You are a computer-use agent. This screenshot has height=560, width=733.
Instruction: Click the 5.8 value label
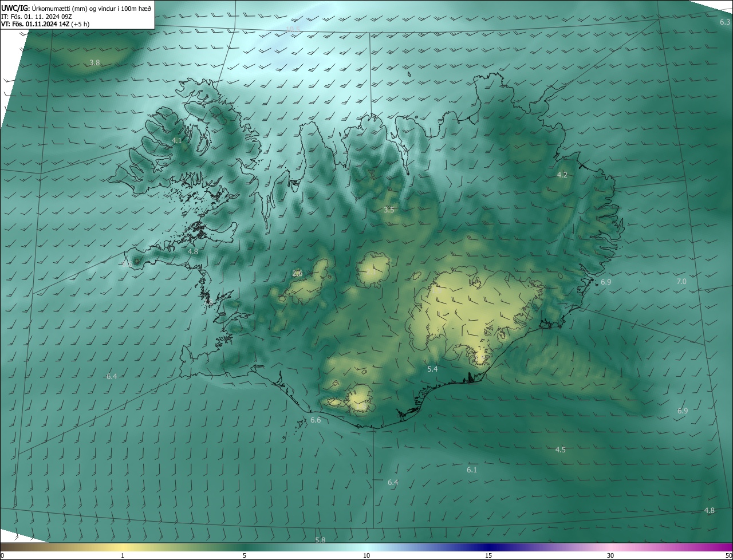[321, 540]
